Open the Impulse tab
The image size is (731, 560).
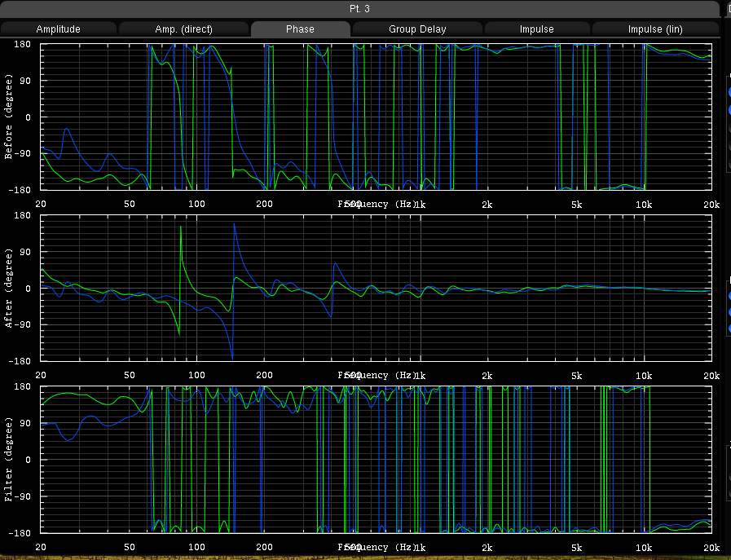(x=536, y=29)
